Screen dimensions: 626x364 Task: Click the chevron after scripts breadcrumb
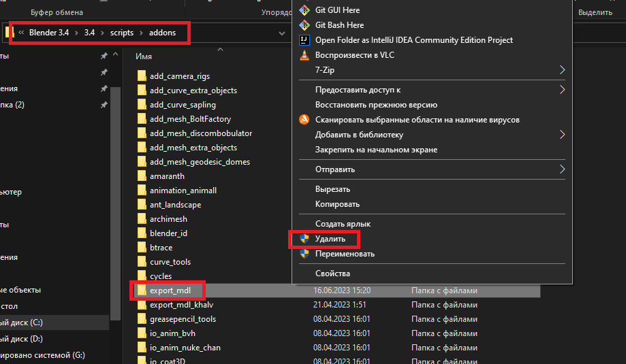coord(141,33)
